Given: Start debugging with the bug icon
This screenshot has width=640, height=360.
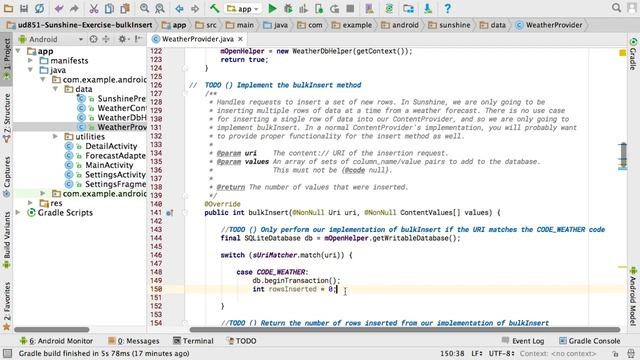Looking at the screenshot, I should 288,8.
